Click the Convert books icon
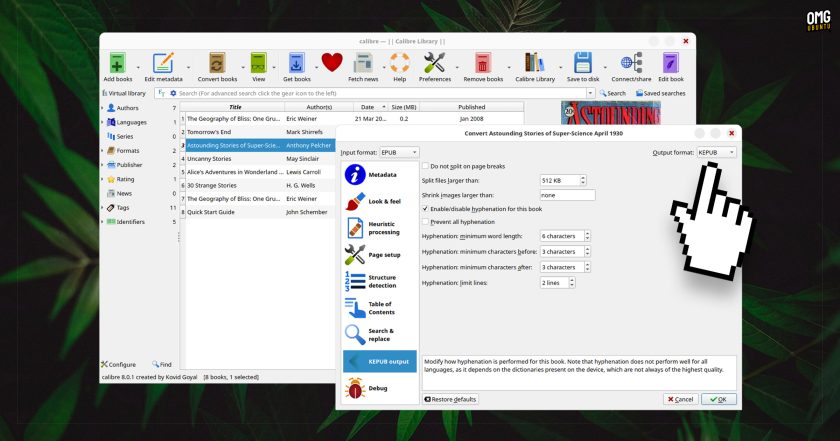 click(217, 63)
